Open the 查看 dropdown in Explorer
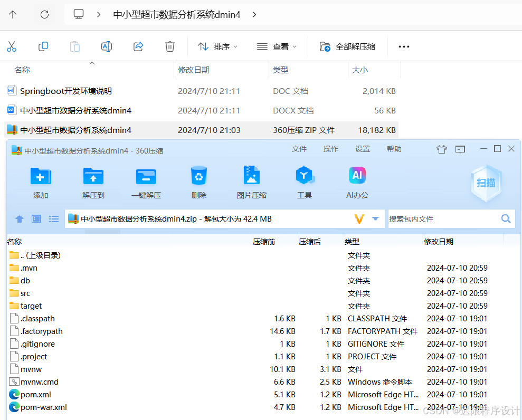Viewport: 522px width, 420px height. click(276, 46)
